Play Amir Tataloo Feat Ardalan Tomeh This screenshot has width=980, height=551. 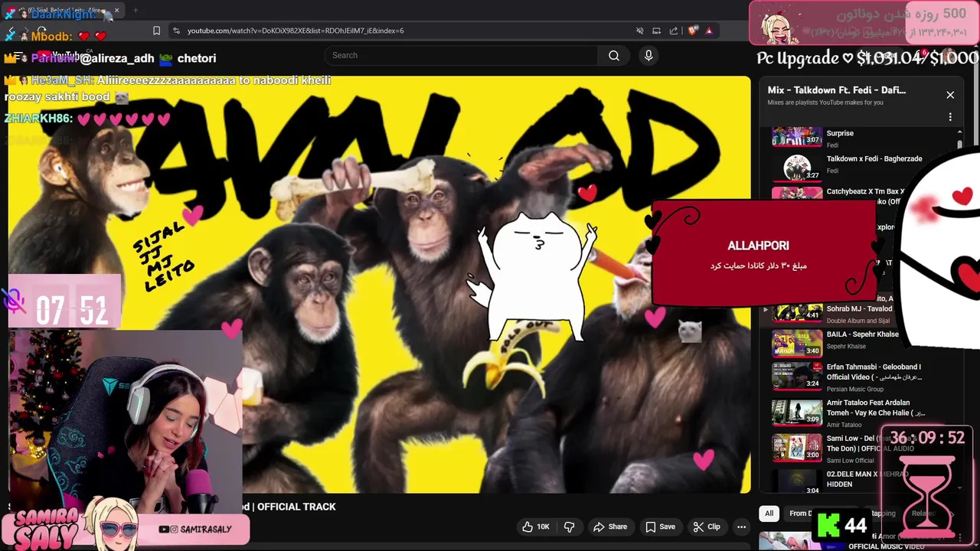[876, 408]
